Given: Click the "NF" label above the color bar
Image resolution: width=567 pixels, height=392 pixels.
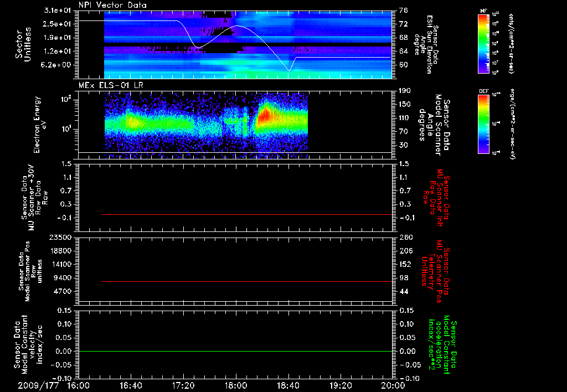Looking at the screenshot, I should (483, 11).
